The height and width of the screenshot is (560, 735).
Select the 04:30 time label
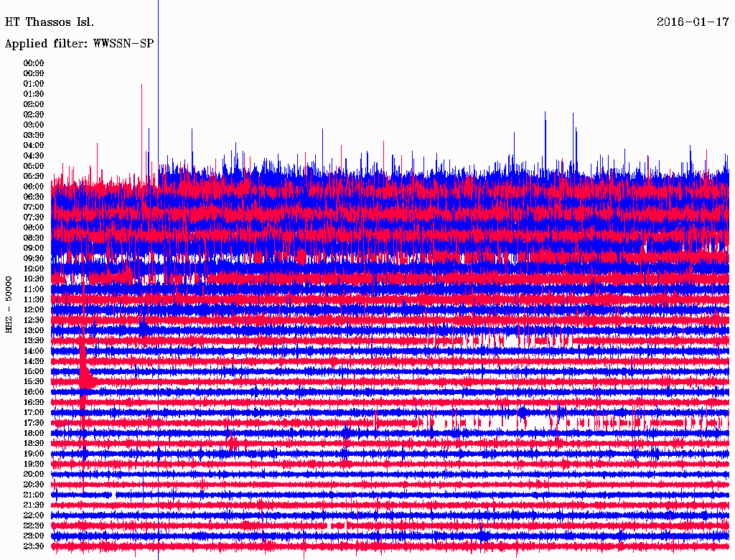pos(34,156)
